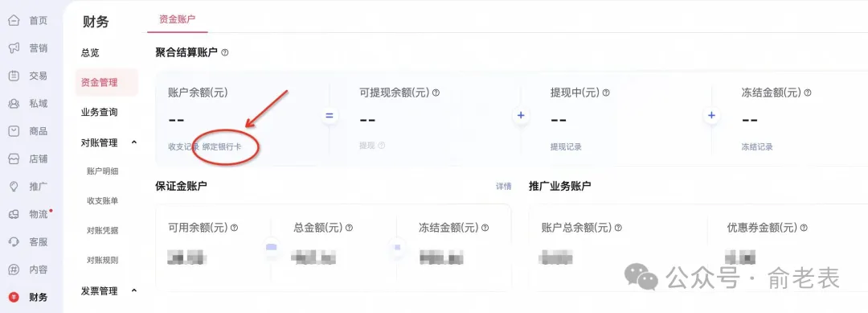Open the 冻结记录 link
868x313 pixels.
click(x=757, y=146)
